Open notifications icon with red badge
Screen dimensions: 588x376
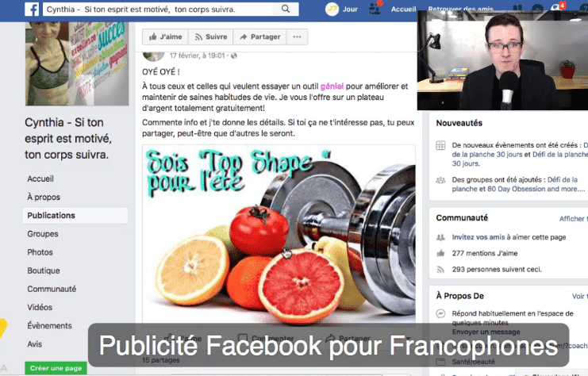[x=556, y=7]
